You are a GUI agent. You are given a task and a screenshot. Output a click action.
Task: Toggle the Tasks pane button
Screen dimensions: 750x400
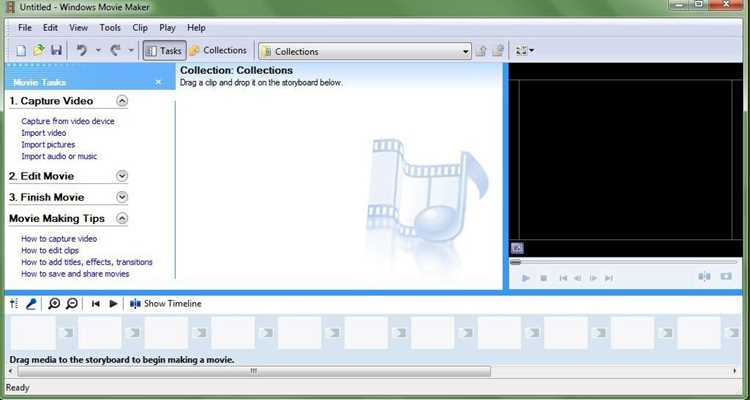pyautogui.click(x=164, y=51)
